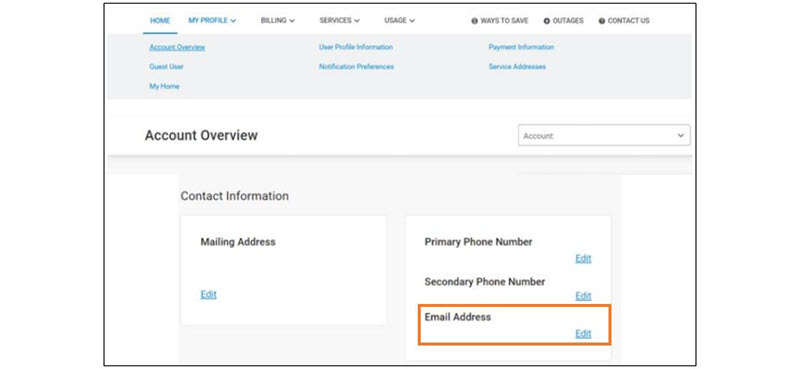Click the Ways to Save info icon
The image size is (800, 369).
(x=474, y=21)
